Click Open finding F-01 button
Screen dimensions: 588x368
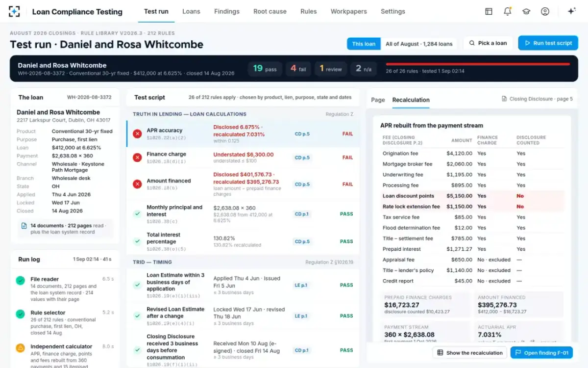(x=542, y=352)
